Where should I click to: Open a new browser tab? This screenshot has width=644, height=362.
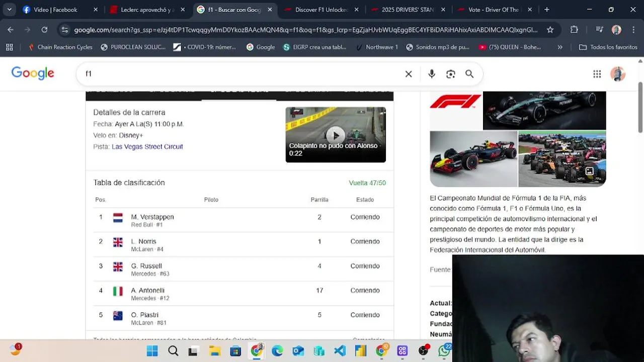[x=547, y=10]
